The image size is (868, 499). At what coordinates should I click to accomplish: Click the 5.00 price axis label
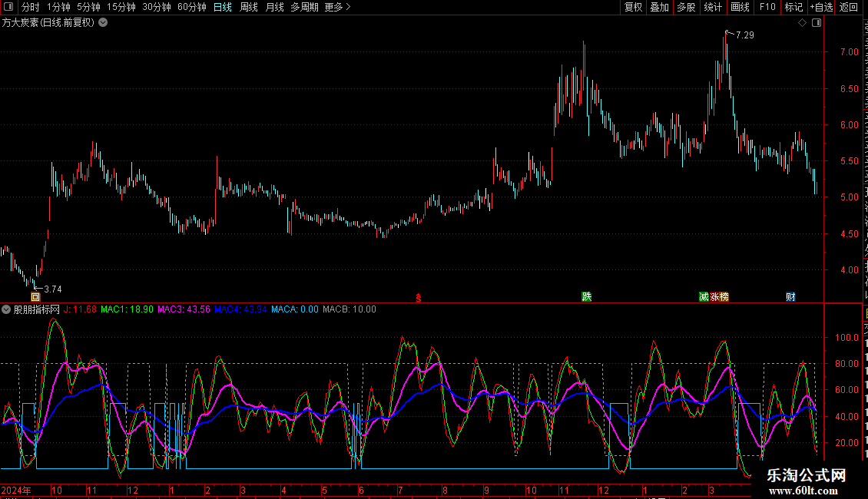coord(849,197)
